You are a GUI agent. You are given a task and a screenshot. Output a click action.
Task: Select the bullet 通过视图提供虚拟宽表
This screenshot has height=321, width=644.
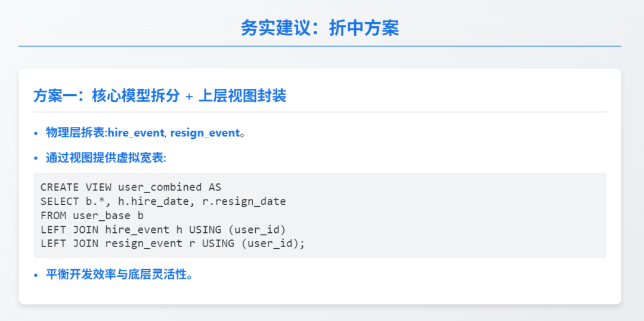click(105, 158)
